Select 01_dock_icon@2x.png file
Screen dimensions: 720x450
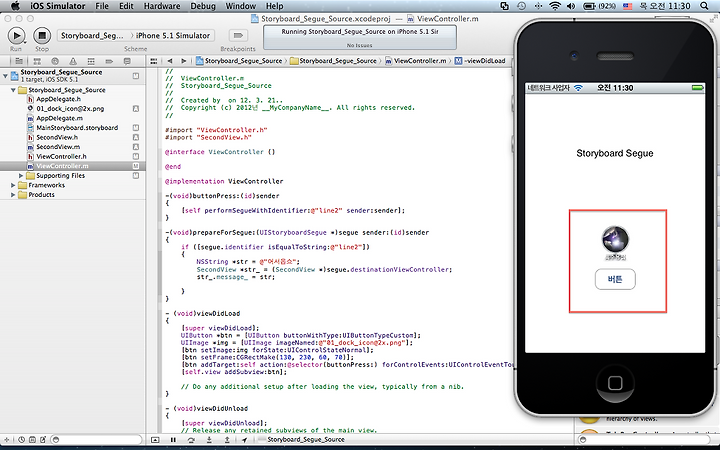70,109
